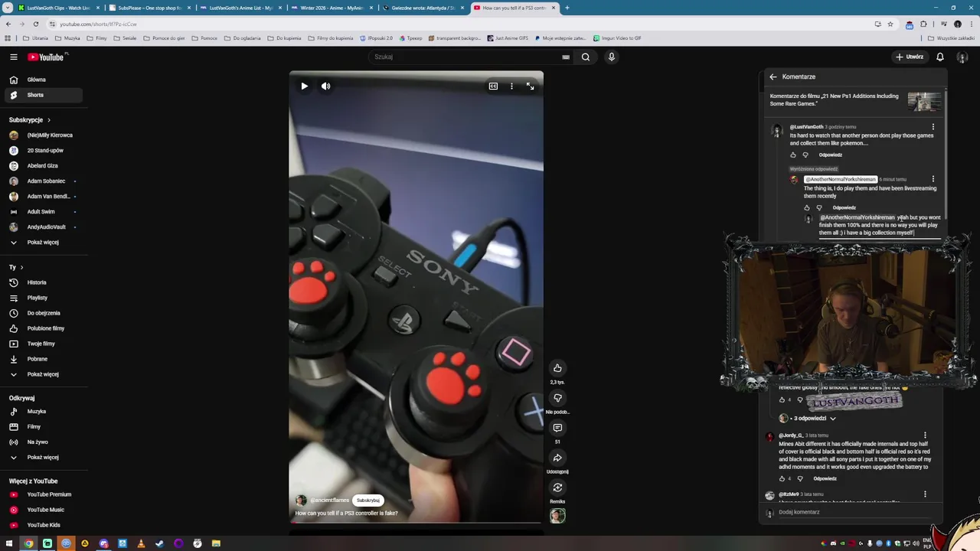This screenshot has width=980, height=551.
Task: Open the 21 New Ps1 Additions video thumbnail
Action: point(924,101)
